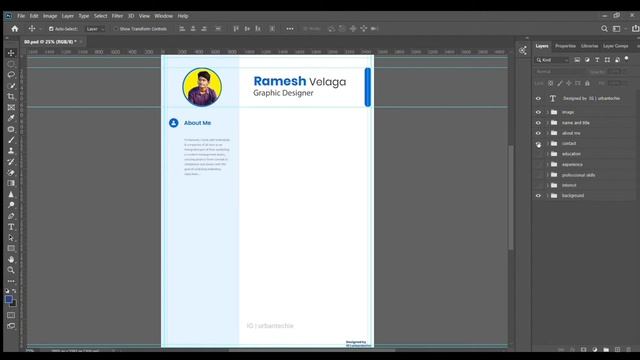Hide the 'Designed by' text layer

tap(538, 98)
